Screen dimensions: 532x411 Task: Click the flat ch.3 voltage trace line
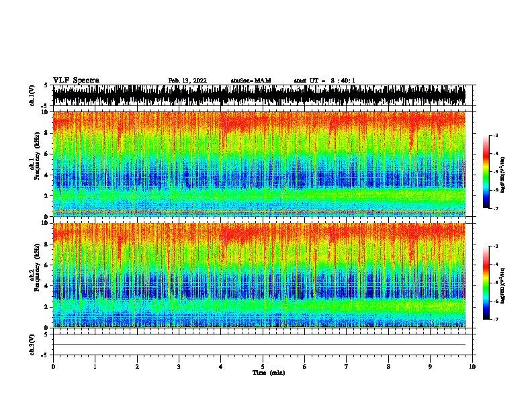click(x=259, y=345)
